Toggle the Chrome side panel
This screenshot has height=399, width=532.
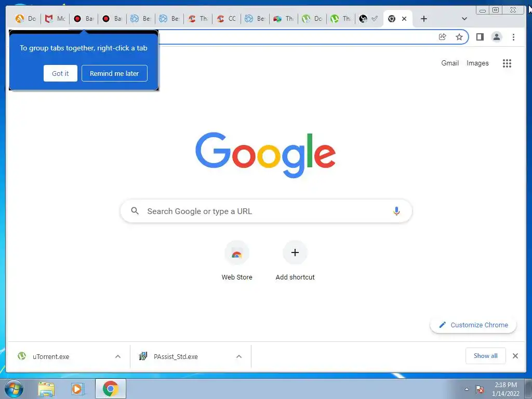(x=480, y=37)
